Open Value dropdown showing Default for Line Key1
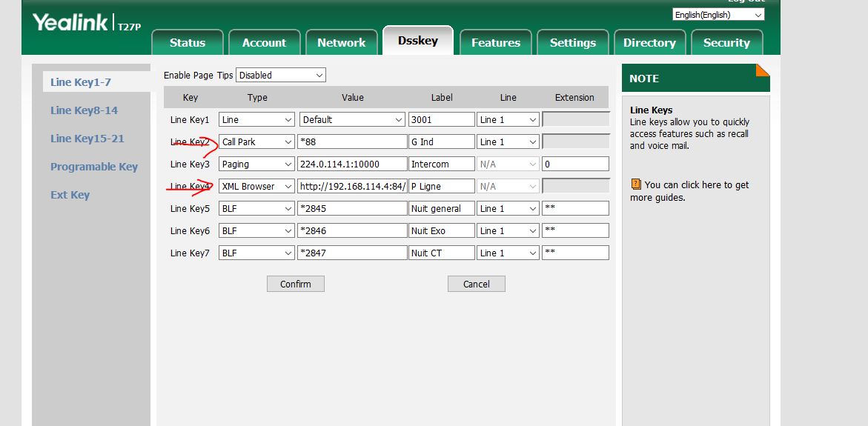 [x=352, y=119]
